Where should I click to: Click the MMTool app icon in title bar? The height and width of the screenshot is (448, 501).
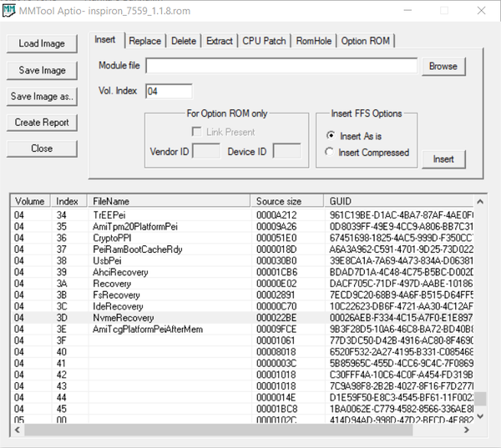(9, 11)
